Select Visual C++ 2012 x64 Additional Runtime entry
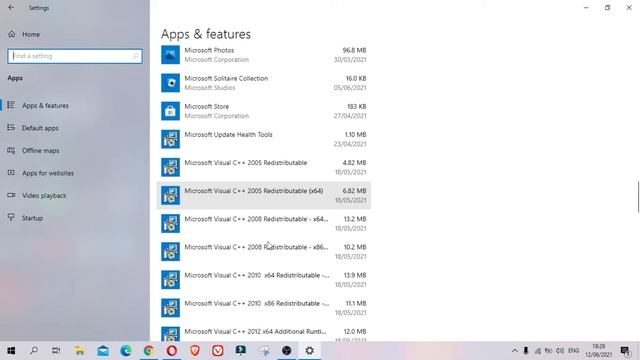 [264, 332]
